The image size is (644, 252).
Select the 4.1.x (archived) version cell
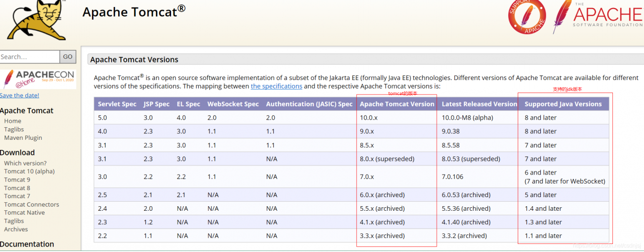[397, 222]
